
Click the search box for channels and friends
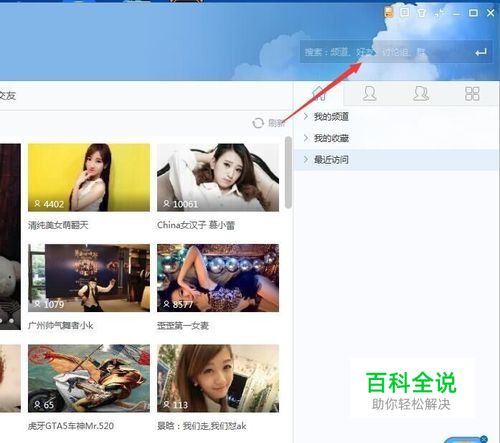click(396, 52)
